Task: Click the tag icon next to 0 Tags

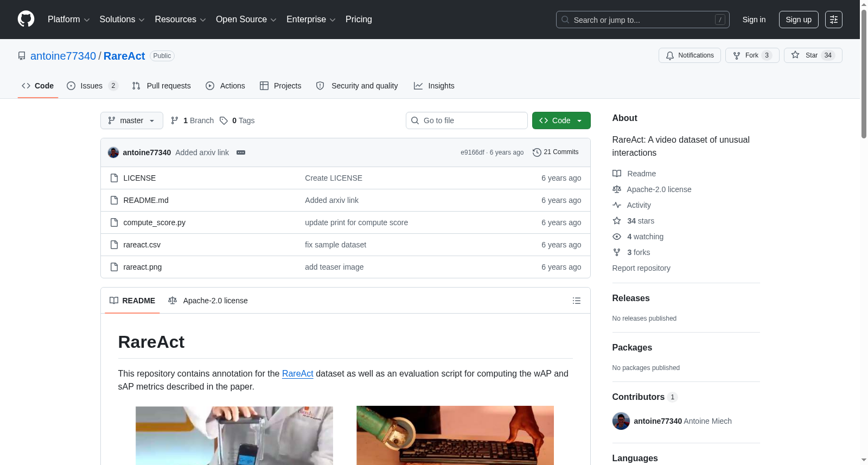Action: [224, 120]
